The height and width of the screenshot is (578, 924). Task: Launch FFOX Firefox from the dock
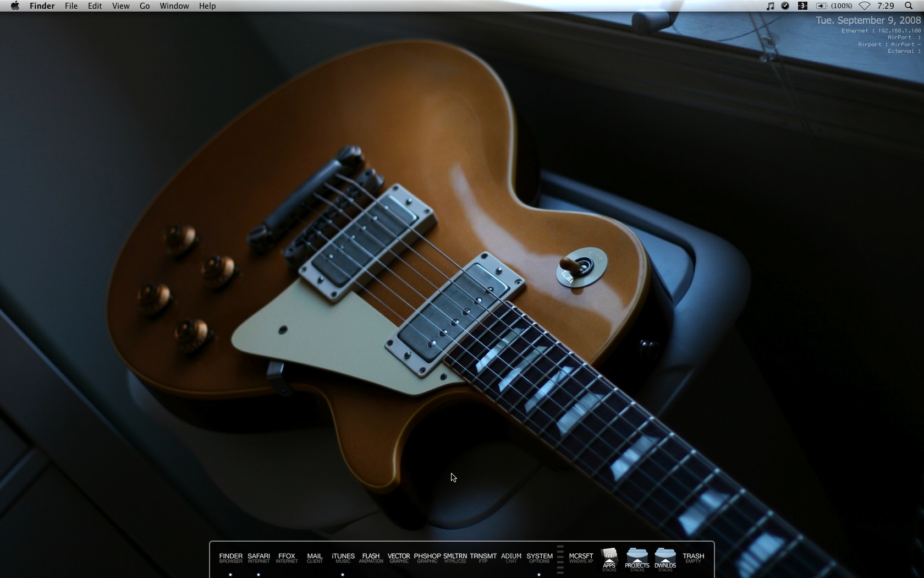click(x=287, y=558)
